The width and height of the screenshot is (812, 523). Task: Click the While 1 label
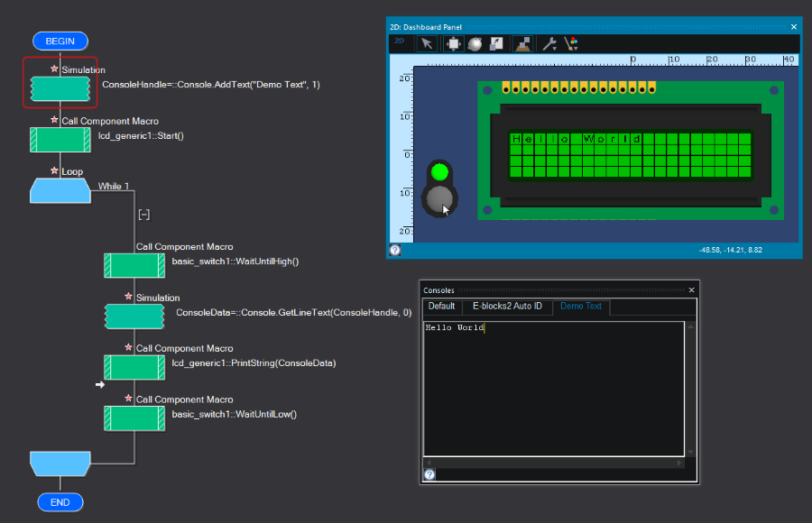pos(114,186)
